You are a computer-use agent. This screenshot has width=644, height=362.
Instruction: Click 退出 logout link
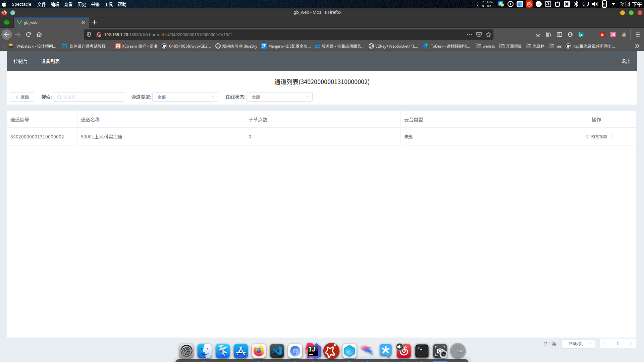pos(626,61)
